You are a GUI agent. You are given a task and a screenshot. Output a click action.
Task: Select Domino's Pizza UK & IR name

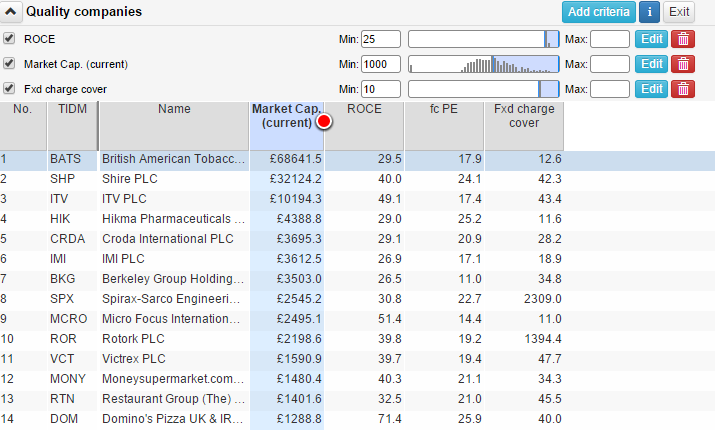[174, 419]
